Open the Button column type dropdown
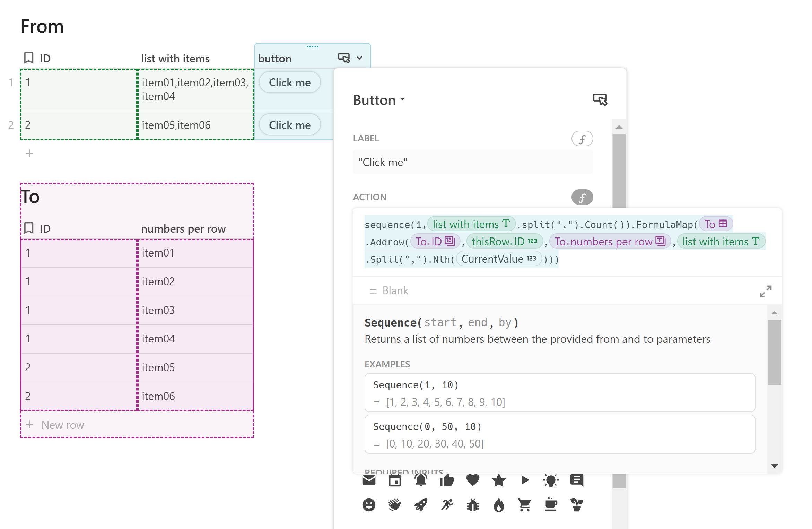The image size is (812, 529). tap(379, 100)
